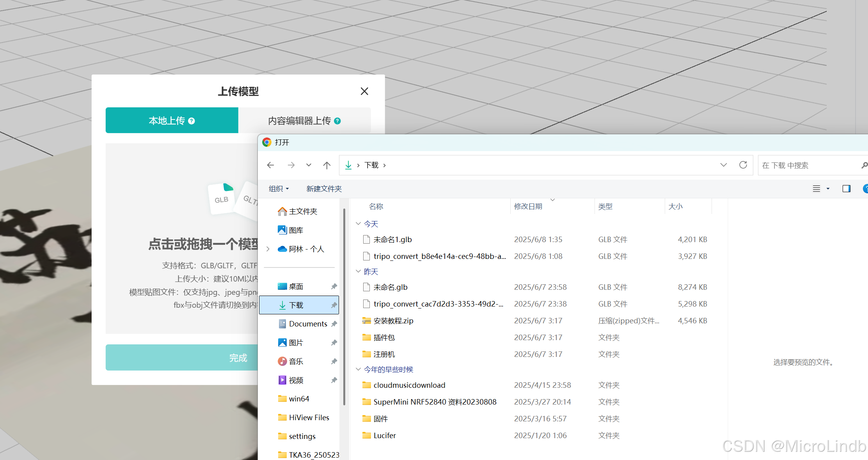Expand the 阿林 - 个人 OneDrive node

(268, 249)
